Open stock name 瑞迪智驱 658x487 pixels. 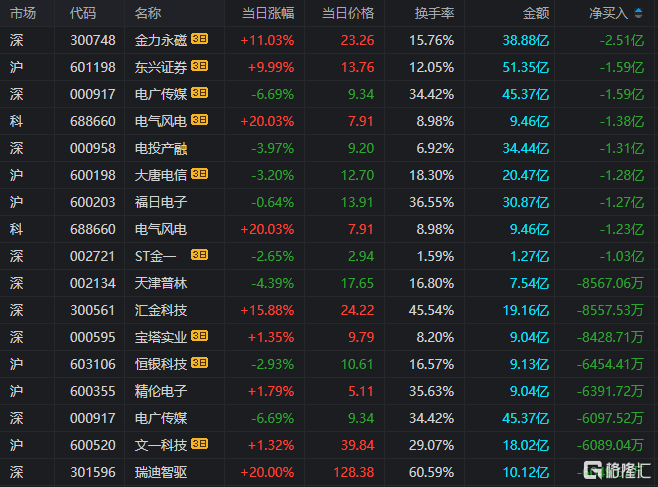coord(161,472)
